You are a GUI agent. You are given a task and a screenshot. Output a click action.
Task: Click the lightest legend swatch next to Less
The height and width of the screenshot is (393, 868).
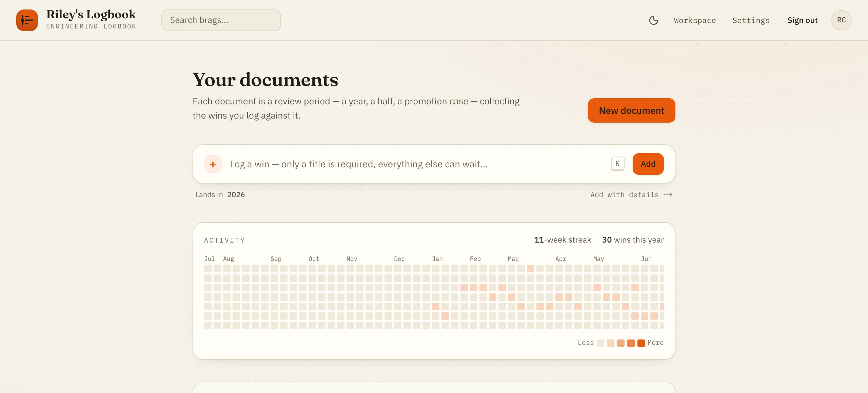[x=600, y=343]
